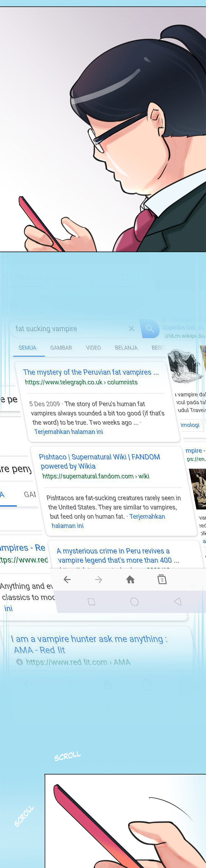
Task: Clear the search query with the X icon
Action: (131, 329)
